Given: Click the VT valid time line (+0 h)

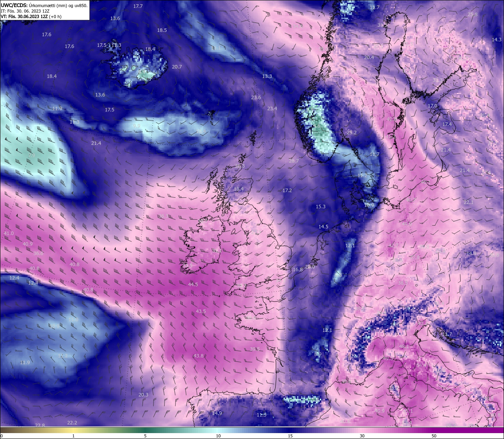Looking at the screenshot, I should (31, 17).
